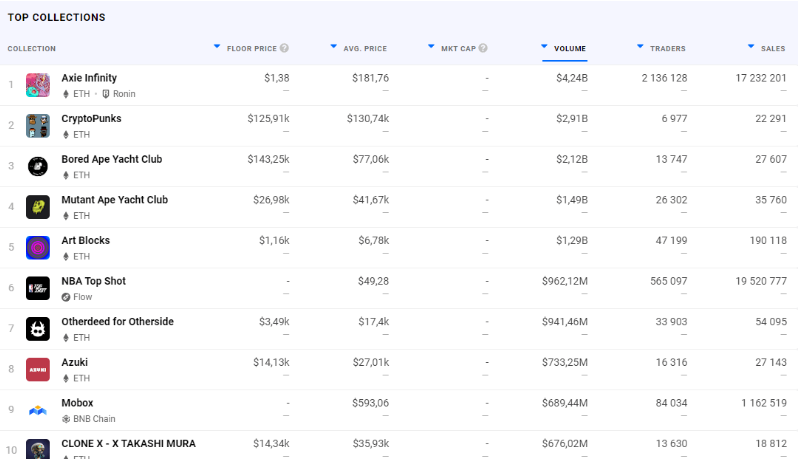Screen dimensions: 799x459
Task: Select the Traders column header
Action: tap(668, 48)
